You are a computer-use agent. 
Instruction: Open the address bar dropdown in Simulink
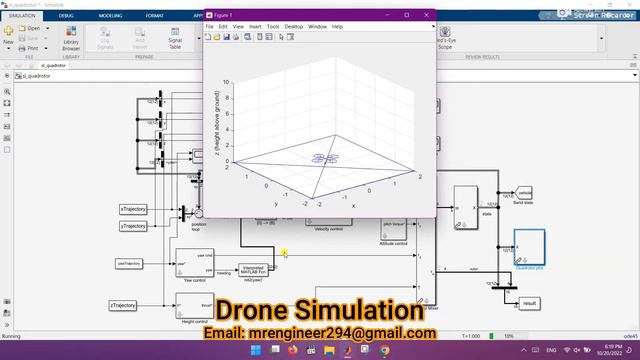[634, 76]
